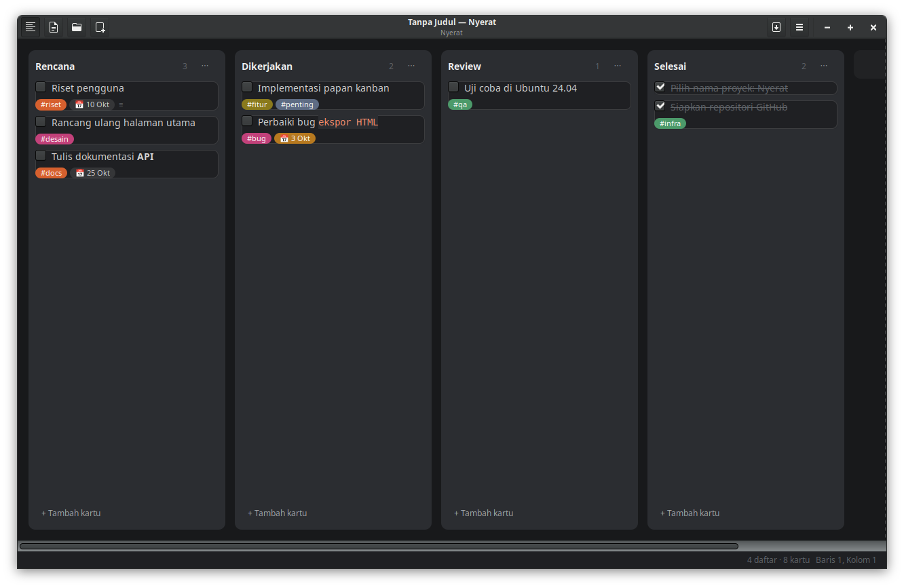This screenshot has width=904, height=588.
Task: Click the 4 daftar · 8 kartu status text
Action: [x=778, y=560]
